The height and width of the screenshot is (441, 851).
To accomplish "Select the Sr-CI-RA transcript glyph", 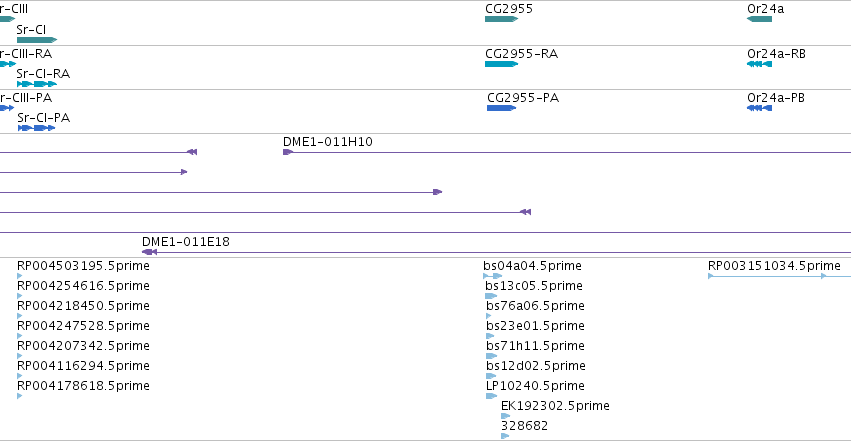I will (x=37, y=84).
